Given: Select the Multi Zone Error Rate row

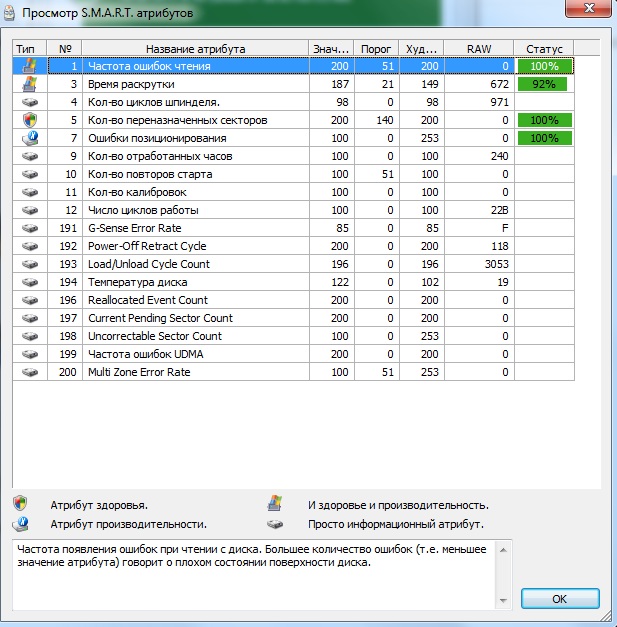Looking at the screenshot, I should pos(294,372).
